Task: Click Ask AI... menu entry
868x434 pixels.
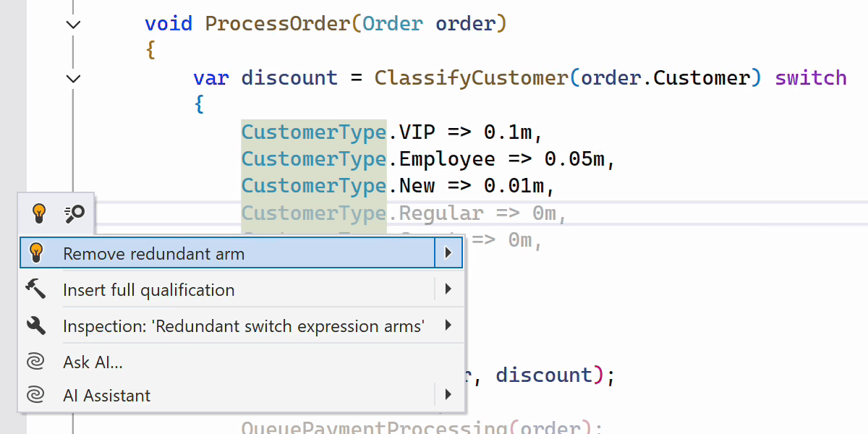Action: (93, 362)
